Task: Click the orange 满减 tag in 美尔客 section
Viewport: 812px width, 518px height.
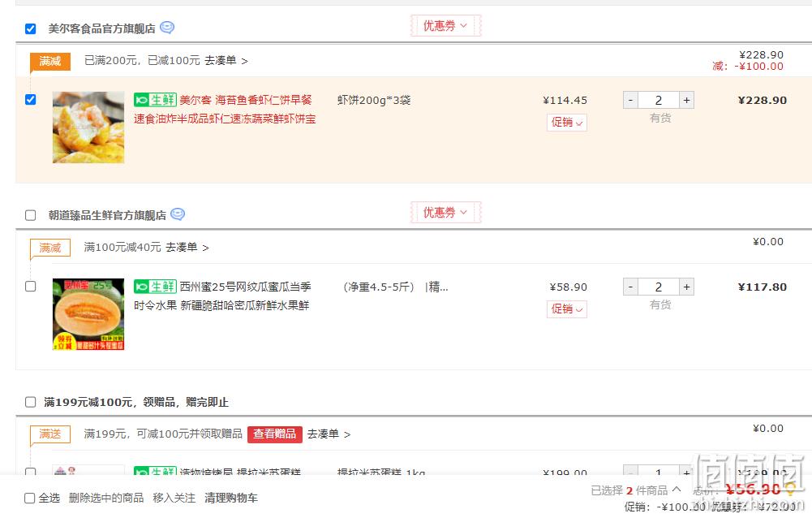Action: tap(50, 62)
